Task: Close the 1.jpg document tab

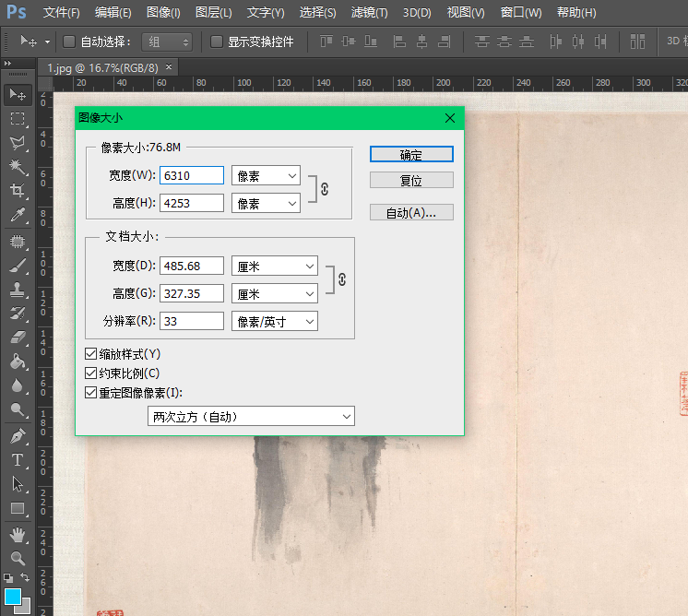Action: tap(169, 67)
